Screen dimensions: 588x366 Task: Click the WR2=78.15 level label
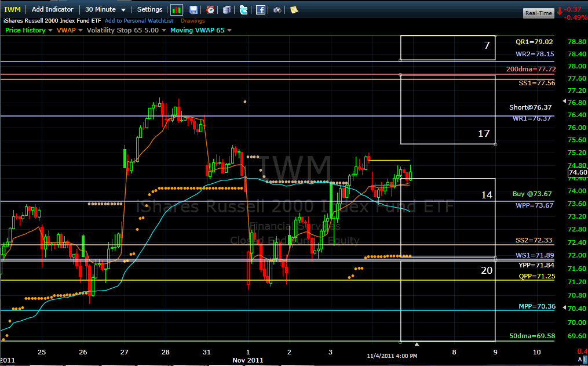[x=535, y=54]
